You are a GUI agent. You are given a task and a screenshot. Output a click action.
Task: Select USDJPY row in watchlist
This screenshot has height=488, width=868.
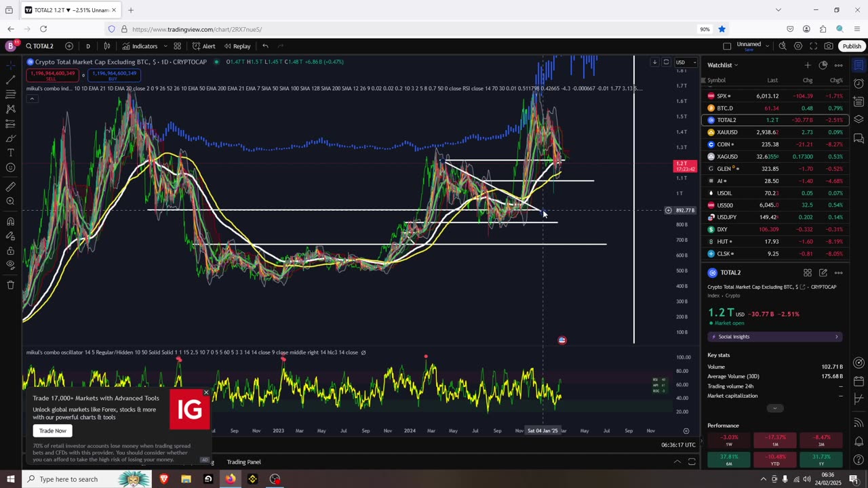[775, 217]
